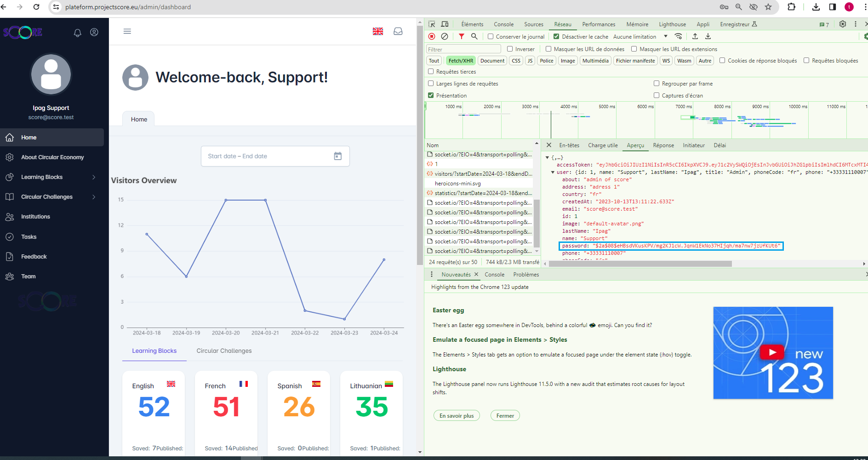
Task: Enable the Conserver le journal checkbox
Action: point(491,37)
